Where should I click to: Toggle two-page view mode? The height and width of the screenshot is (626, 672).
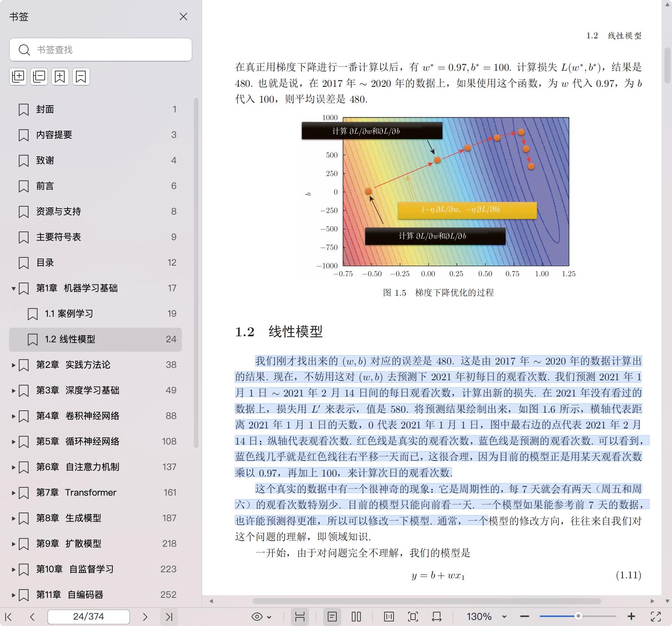click(356, 617)
